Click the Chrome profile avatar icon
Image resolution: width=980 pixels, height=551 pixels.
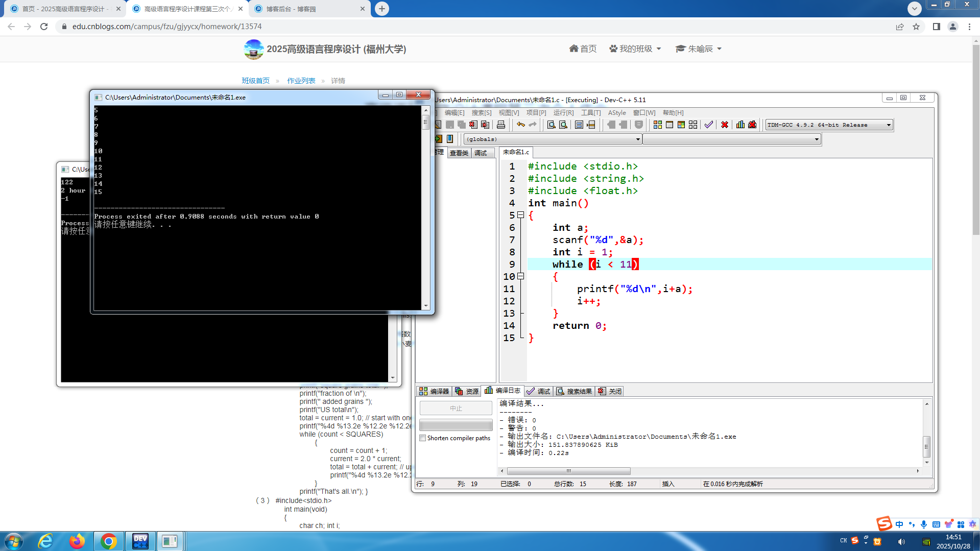point(953,27)
